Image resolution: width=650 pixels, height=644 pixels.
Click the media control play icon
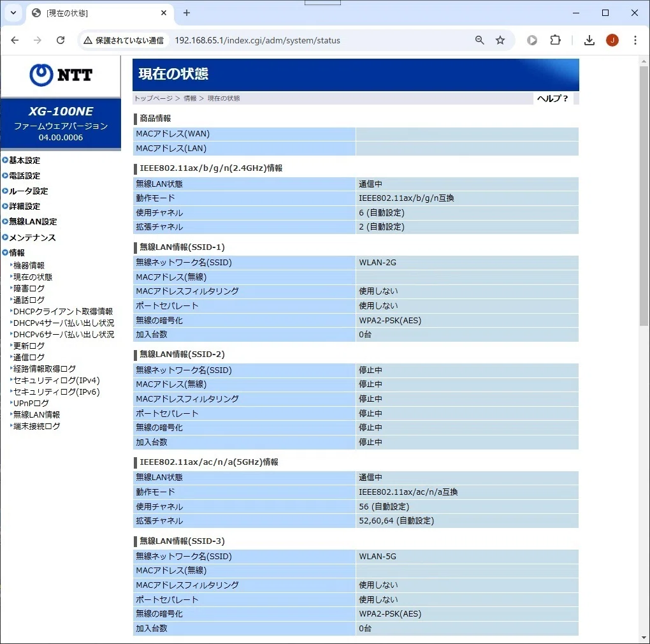click(532, 40)
